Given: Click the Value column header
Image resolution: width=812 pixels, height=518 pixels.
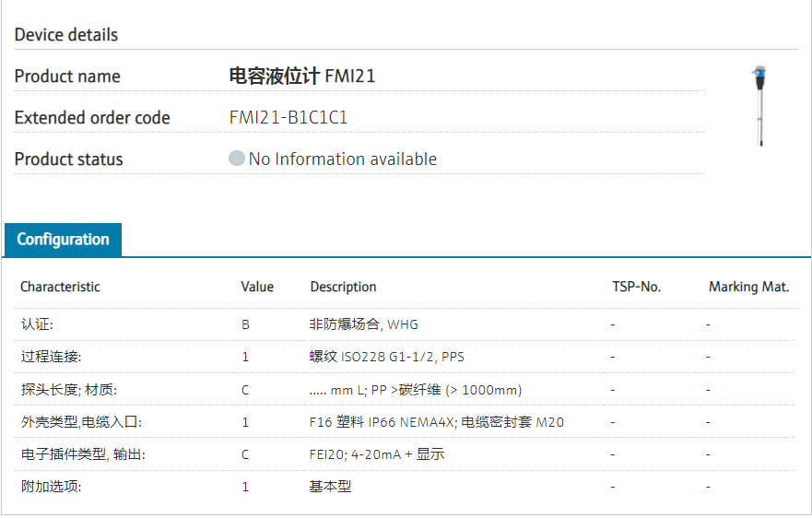Looking at the screenshot, I should tap(257, 287).
